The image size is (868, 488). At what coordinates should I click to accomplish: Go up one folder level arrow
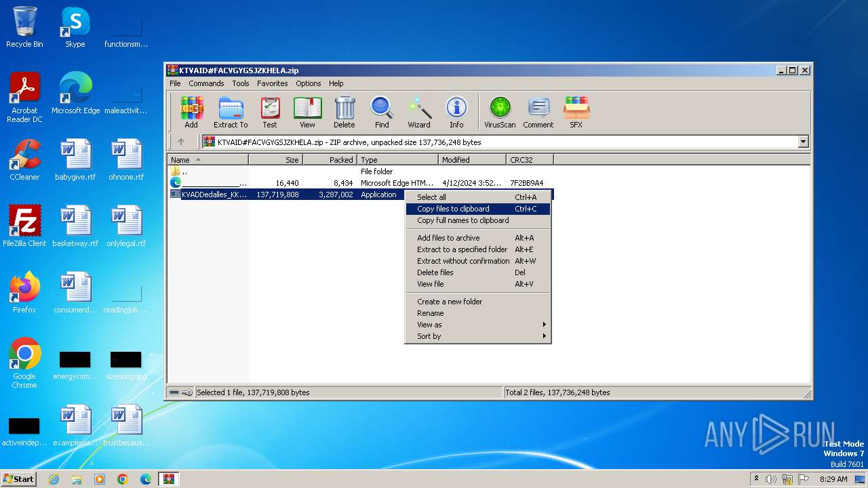180,142
